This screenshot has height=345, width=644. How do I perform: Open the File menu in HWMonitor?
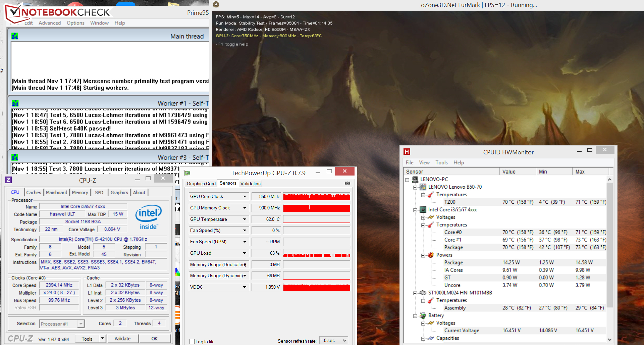(x=410, y=162)
